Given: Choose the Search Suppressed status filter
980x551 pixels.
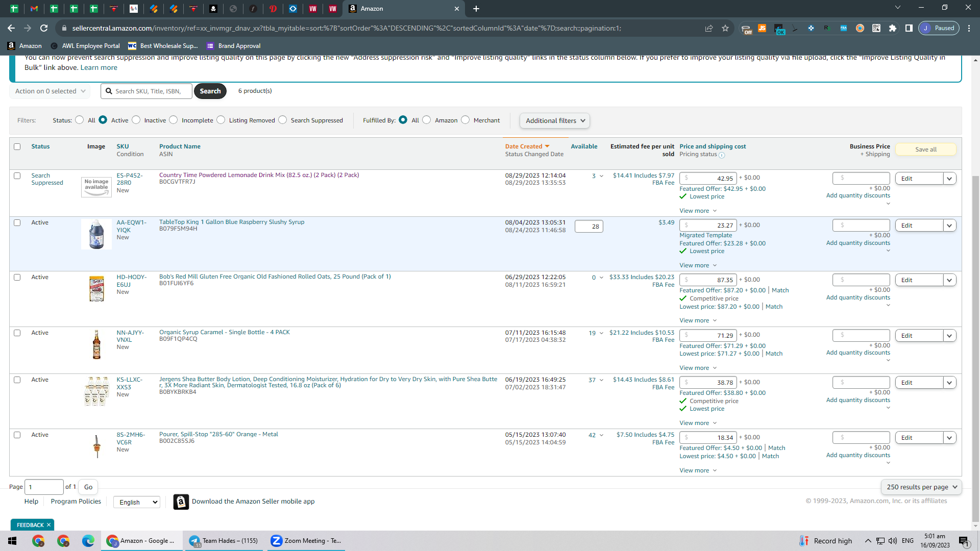Looking at the screenshot, I should (x=282, y=120).
